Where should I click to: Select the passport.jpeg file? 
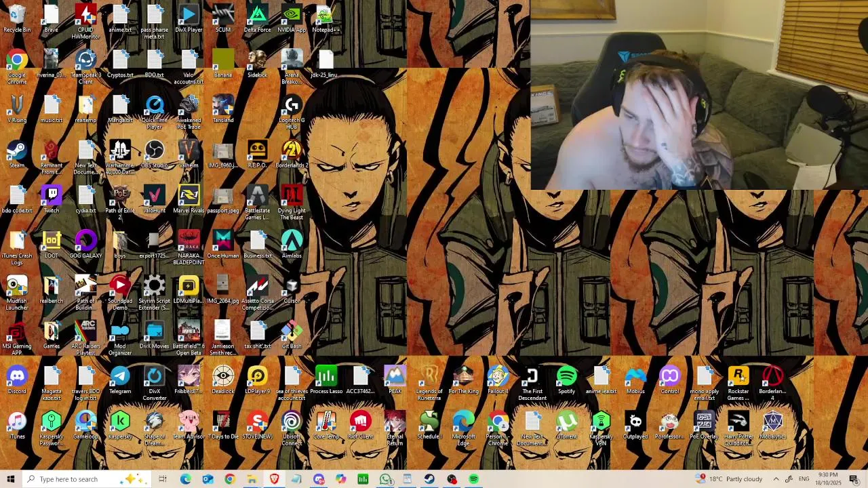[x=223, y=199]
